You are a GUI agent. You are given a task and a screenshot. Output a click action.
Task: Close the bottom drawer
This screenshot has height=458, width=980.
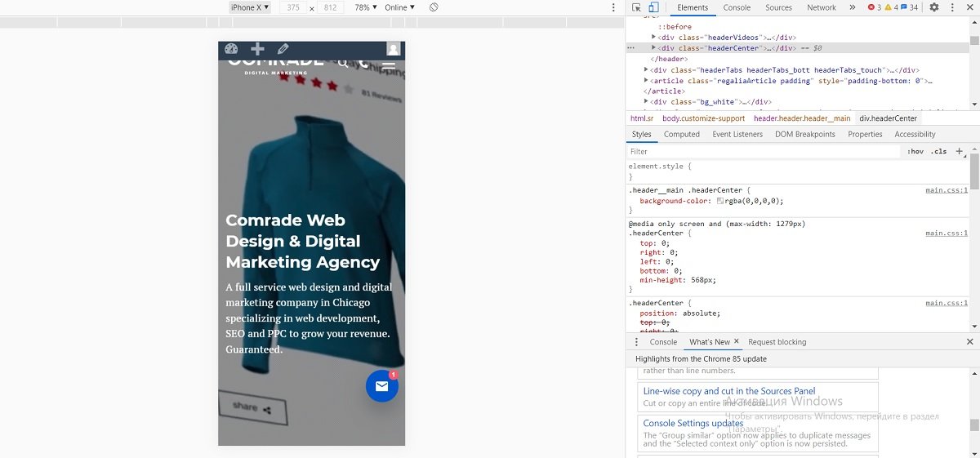pyautogui.click(x=970, y=342)
